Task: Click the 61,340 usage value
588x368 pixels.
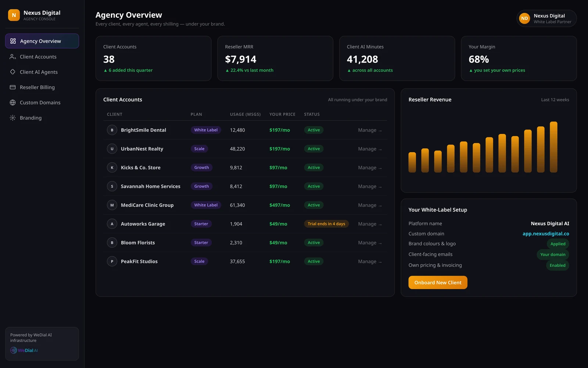Action: [237, 205]
